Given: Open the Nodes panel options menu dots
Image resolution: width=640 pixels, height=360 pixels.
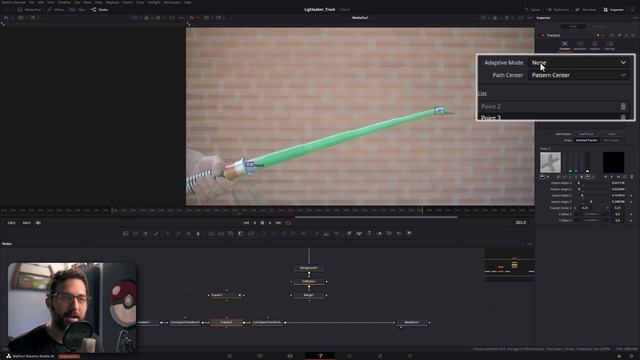Looking at the screenshot, I should pos(530,244).
